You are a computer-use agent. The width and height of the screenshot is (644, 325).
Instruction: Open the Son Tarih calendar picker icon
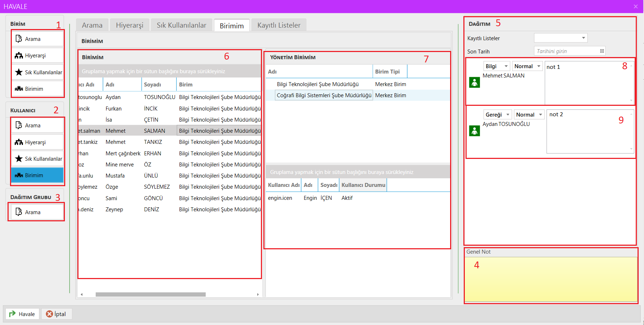[x=602, y=51]
